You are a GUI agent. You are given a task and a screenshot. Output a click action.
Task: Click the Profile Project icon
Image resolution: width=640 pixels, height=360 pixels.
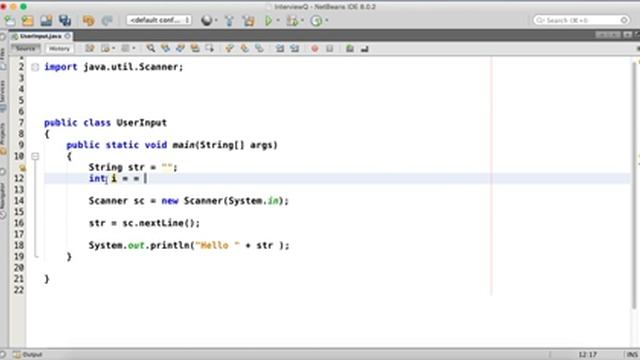316,20
